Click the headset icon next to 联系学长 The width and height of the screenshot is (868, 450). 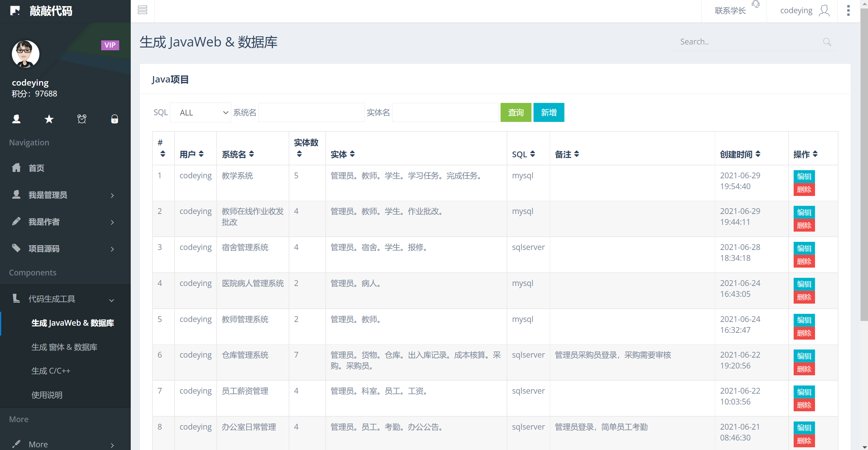[x=756, y=4]
